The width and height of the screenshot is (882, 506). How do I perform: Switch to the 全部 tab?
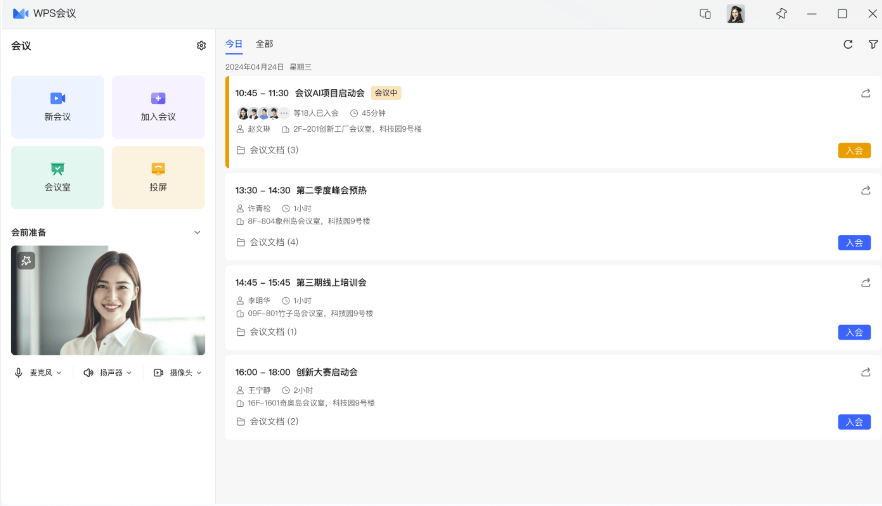coord(264,44)
